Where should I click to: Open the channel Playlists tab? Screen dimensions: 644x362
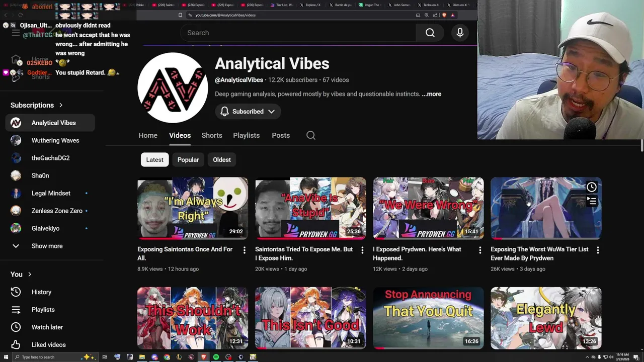(247, 135)
